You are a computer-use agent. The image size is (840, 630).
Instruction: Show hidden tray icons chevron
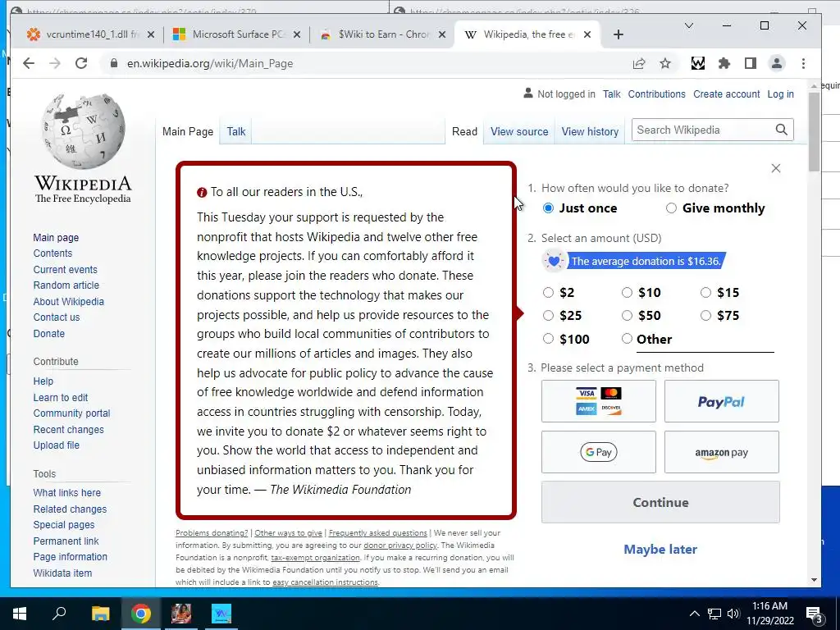point(694,614)
